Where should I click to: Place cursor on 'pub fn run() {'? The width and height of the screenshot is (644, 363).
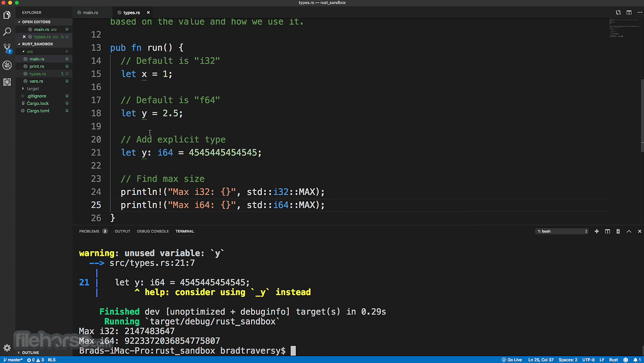(x=147, y=48)
